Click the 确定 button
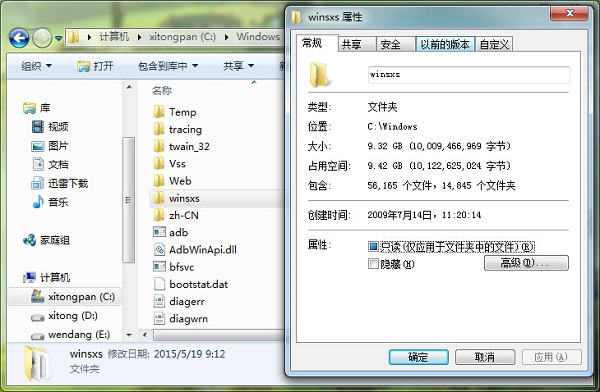 (419, 357)
